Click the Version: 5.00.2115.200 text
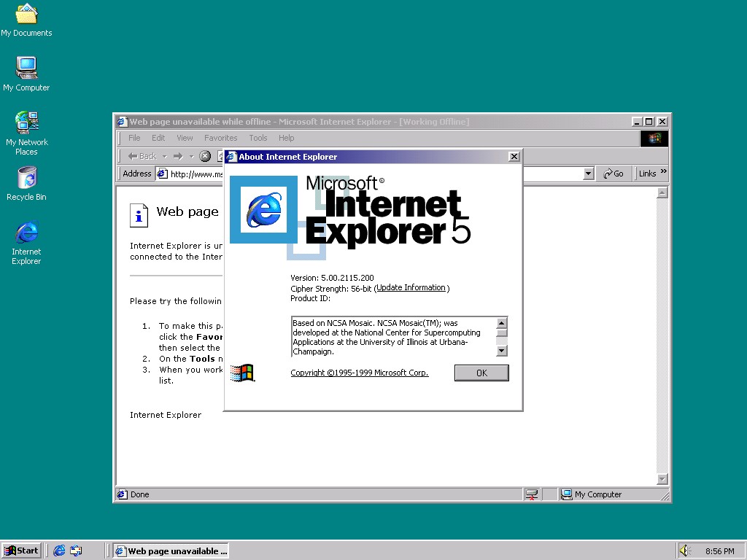This screenshot has width=747, height=560. coord(332,278)
